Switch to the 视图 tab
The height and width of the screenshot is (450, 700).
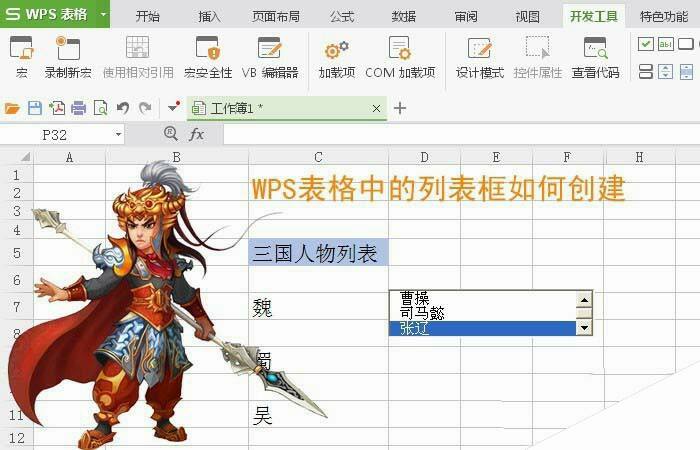[527, 17]
